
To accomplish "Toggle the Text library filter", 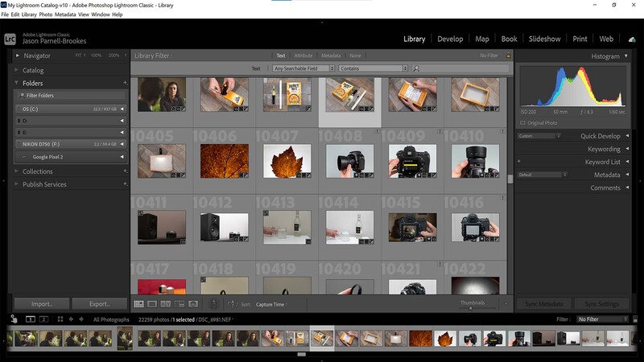I will tap(281, 56).
